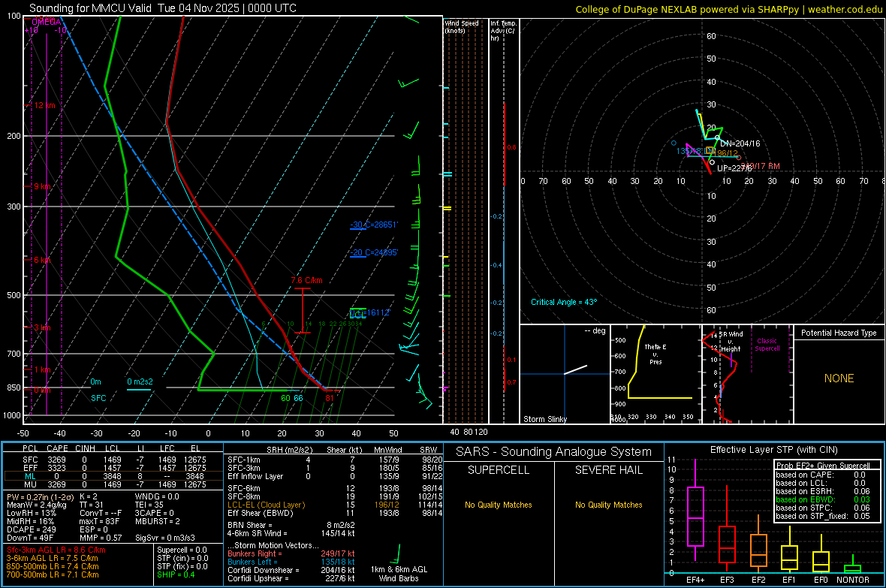Select the NONE hazard type text
The image size is (886, 588).
(x=839, y=378)
